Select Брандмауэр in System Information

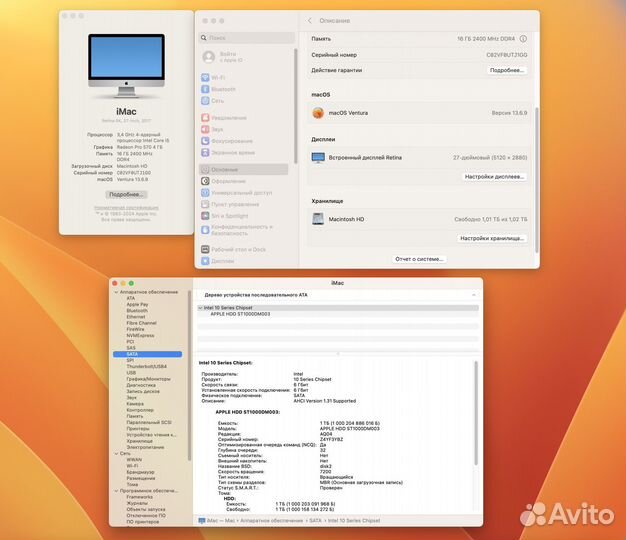140,472
